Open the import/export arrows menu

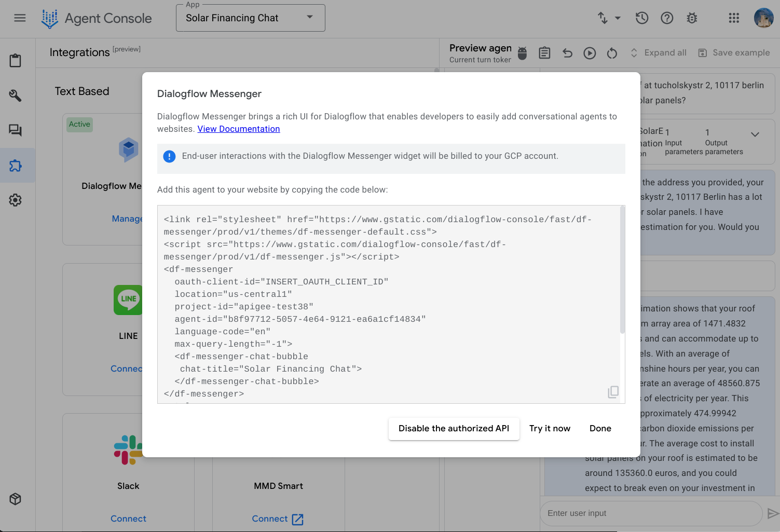(x=609, y=18)
